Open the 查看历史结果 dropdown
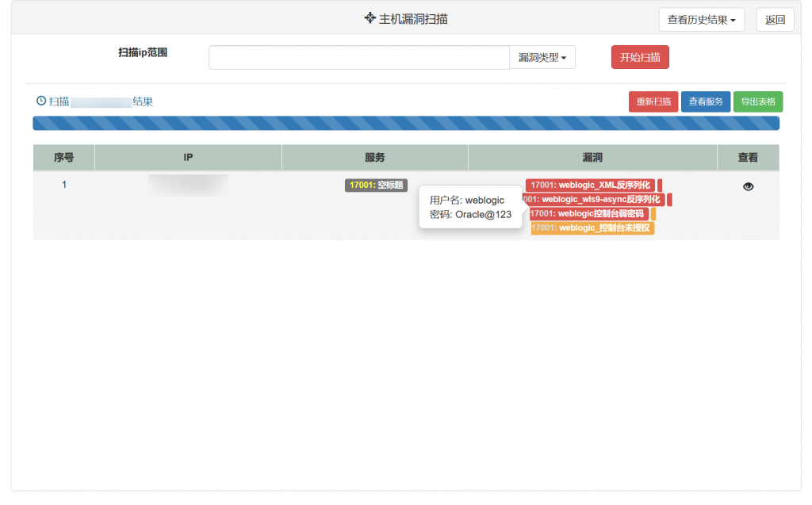812x505 pixels. point(701,19)
